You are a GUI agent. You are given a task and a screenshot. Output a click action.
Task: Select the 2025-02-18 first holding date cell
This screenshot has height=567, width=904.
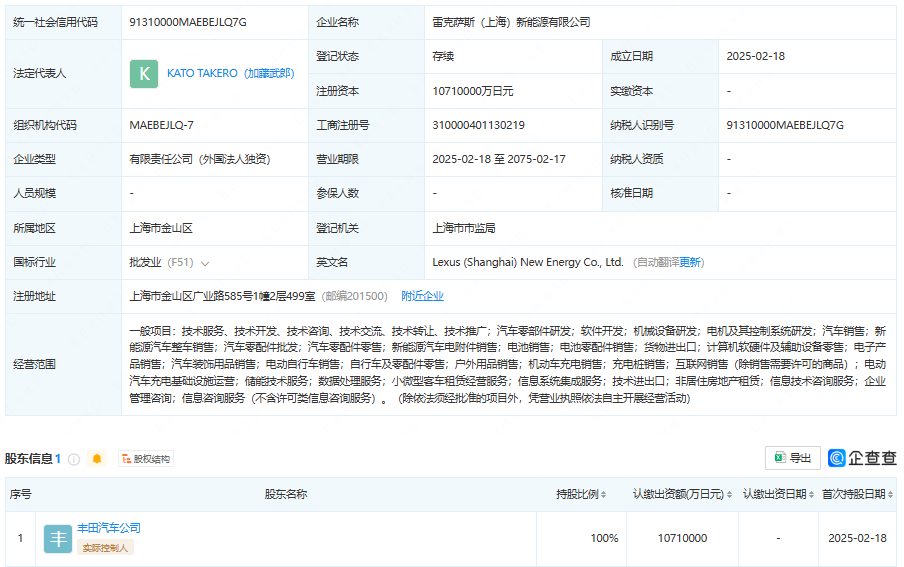857,538
